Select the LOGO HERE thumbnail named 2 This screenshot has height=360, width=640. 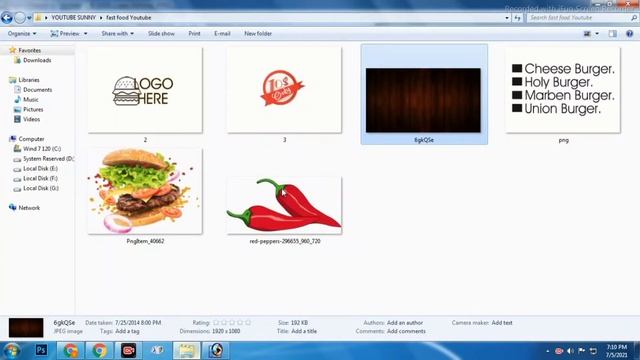145,90
